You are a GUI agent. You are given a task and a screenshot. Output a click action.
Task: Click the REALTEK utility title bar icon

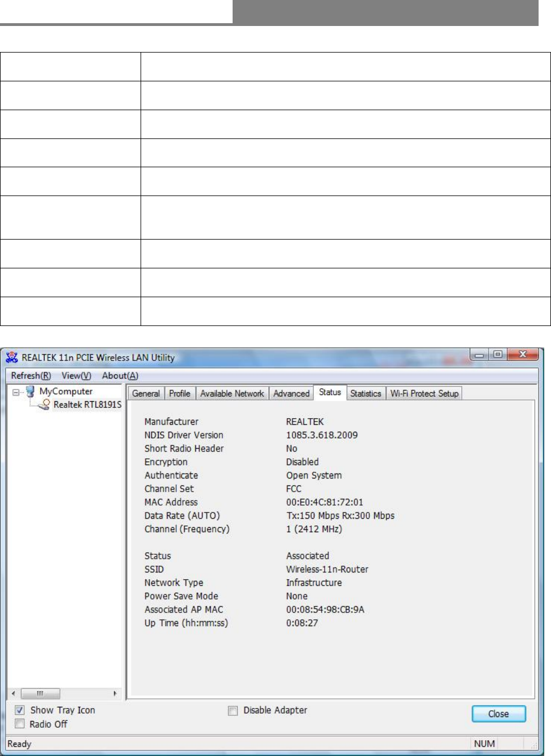12,357
